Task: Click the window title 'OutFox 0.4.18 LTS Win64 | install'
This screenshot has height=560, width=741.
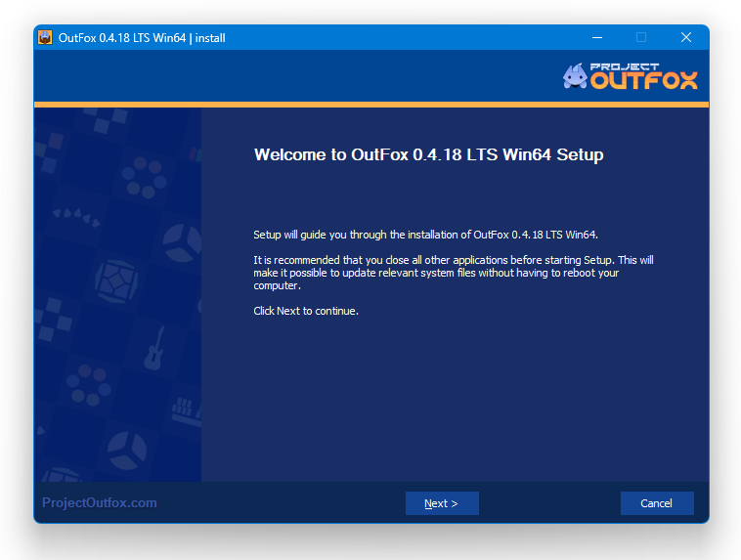Action: [142, 38]
